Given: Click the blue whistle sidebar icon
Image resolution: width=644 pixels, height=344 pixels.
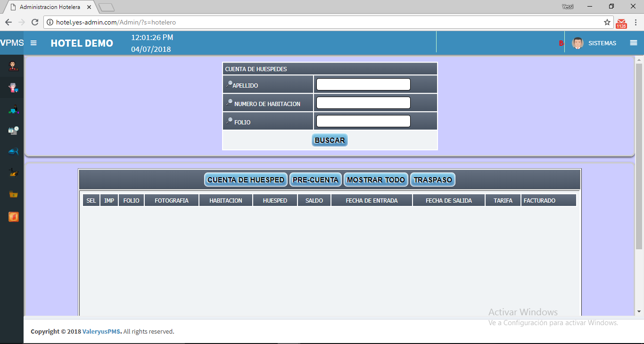Looking at the screenshot, I should click(x=13, y=152).
